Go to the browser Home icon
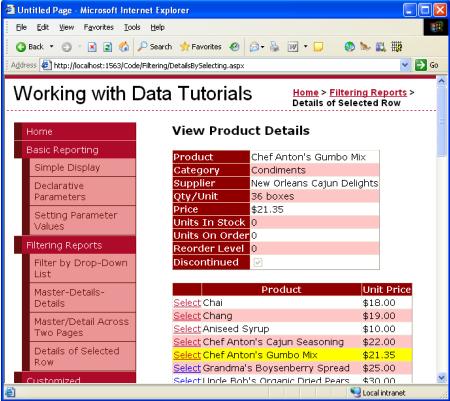Viewport: 450px width, 401px height. [x=124, y=47]
